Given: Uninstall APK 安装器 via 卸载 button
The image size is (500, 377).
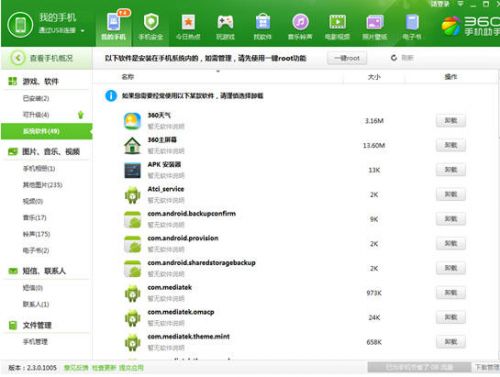Looking at the screenshot, I should pyautogui.click(x=451, y=170).
